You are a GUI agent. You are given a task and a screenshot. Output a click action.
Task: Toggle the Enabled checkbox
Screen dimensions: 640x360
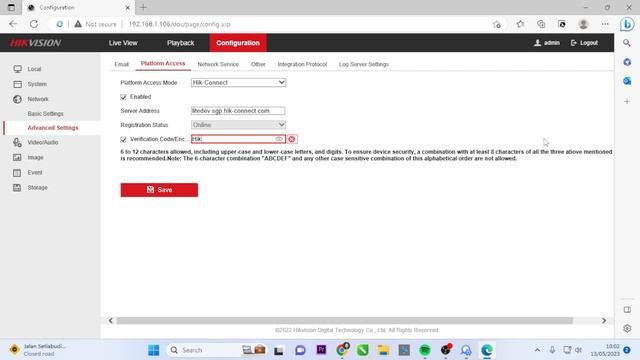click(123, 97)
